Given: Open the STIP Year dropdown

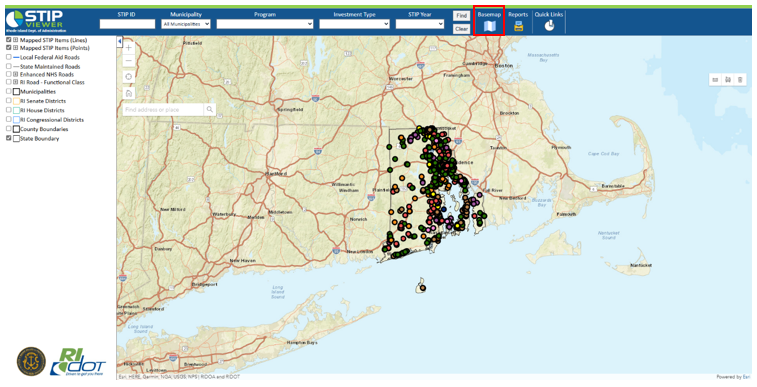Looking at the screenshot, I should (x=420, y=24).
